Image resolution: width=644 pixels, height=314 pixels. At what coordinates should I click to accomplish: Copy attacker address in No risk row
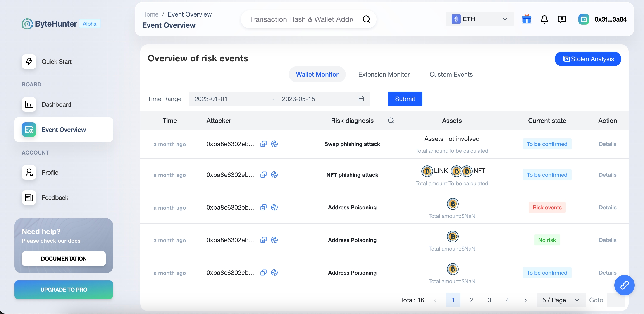(x=263, y=240)
